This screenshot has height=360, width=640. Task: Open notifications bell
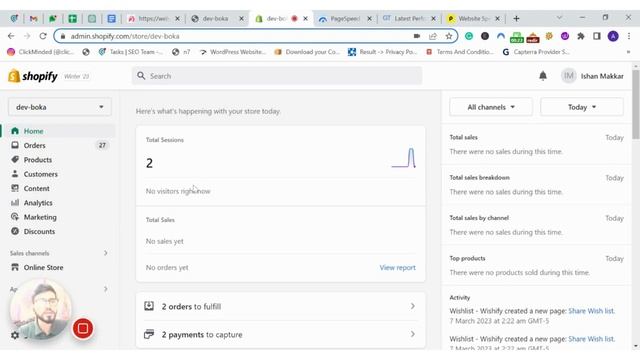(x=543, y=76)
